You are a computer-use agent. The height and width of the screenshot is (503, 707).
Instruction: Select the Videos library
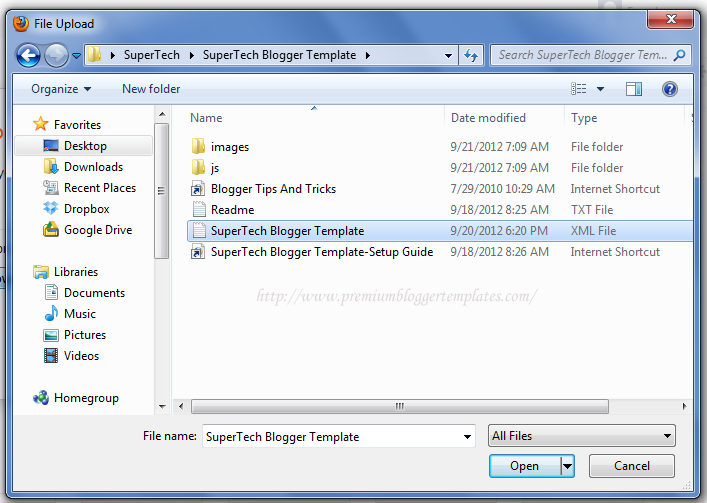click(x=81, y=356)
